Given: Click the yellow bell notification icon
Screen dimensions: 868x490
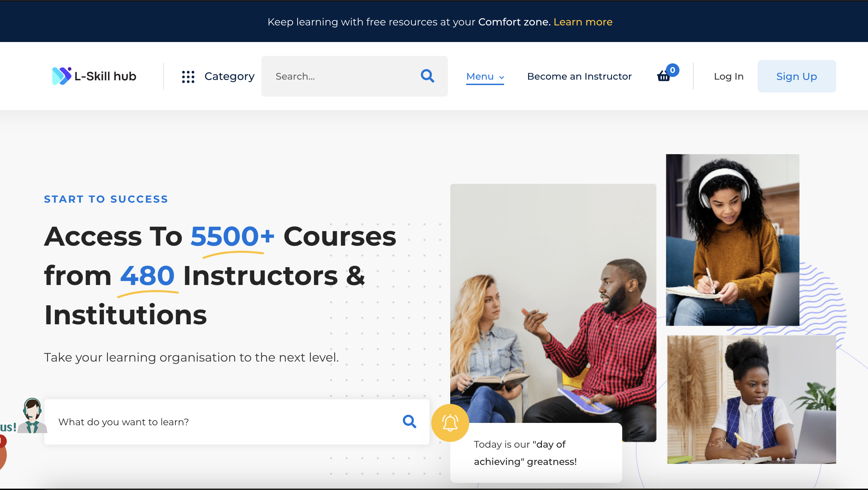Looking at the screenshot, I should point(450,423).
